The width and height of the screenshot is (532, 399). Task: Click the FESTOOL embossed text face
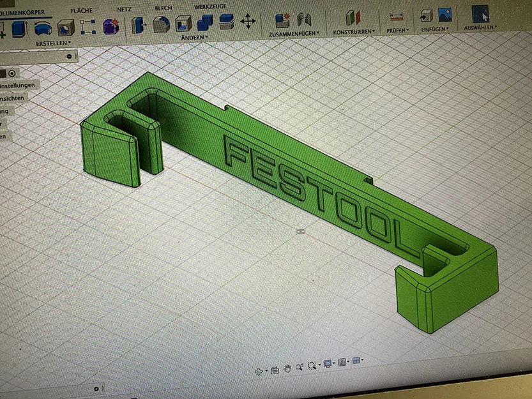click(x=323, y=197)
